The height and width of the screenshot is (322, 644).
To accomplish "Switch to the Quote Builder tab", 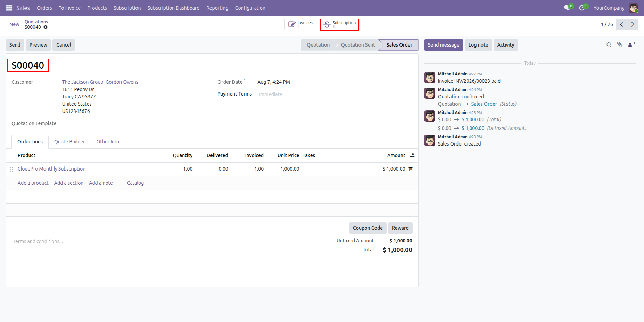I will tap(69, 142).
